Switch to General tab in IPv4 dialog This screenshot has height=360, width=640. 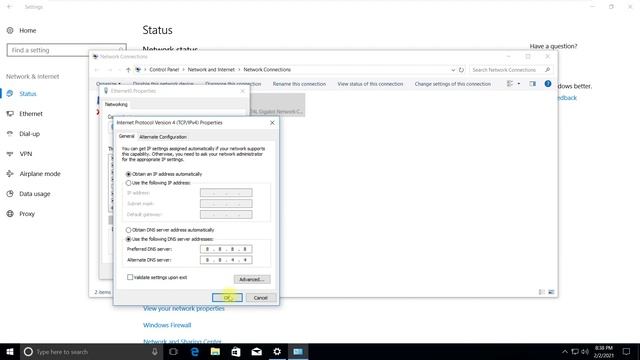[x=127, y=136]
